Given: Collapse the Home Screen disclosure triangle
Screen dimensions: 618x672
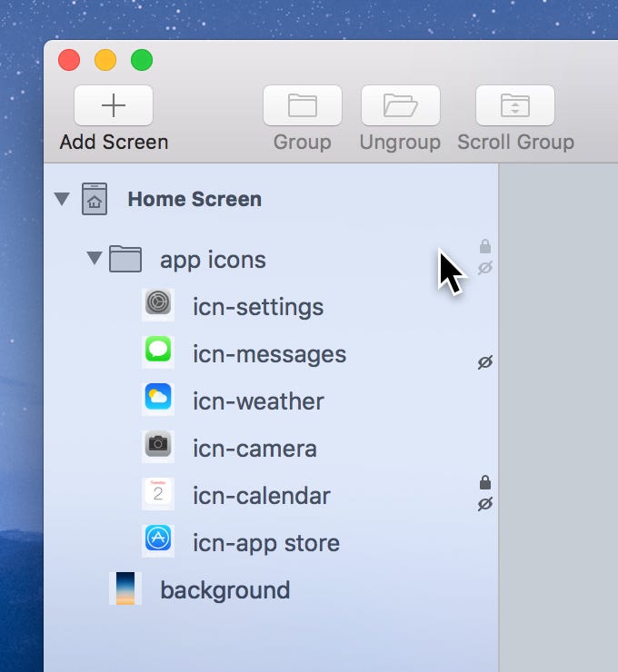Looking at the screenshot, I should 62,199.
